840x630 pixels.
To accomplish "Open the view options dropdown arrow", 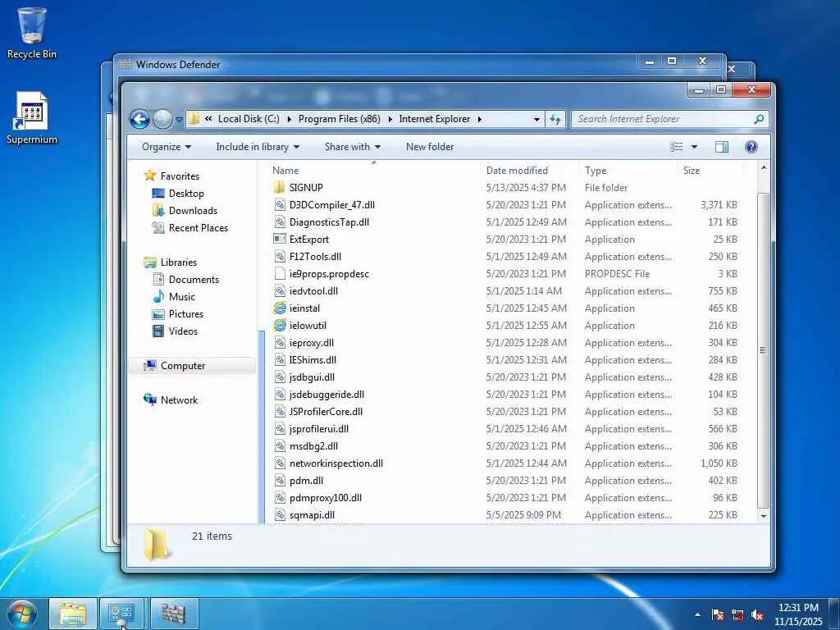I will pos(694,147).
